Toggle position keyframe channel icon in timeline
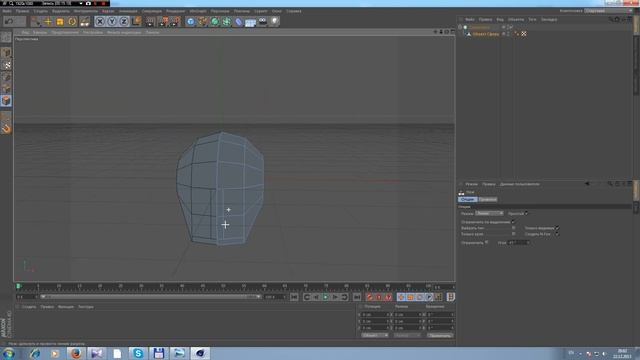 point(401,297)
